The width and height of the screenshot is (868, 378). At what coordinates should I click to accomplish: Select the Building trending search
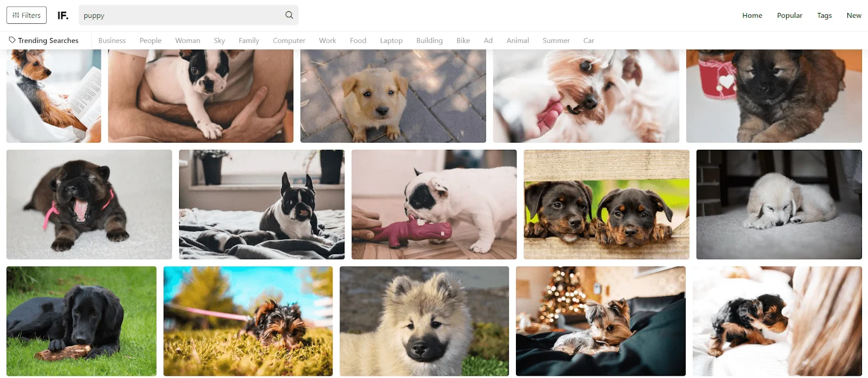(x=430, y=41)
